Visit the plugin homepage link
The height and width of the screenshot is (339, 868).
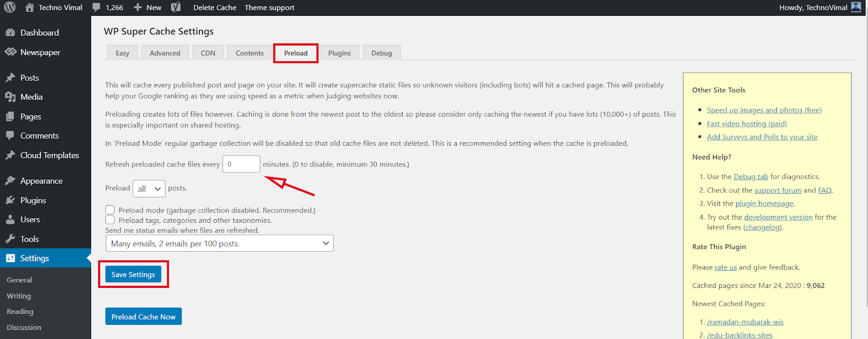coord(764,204)
